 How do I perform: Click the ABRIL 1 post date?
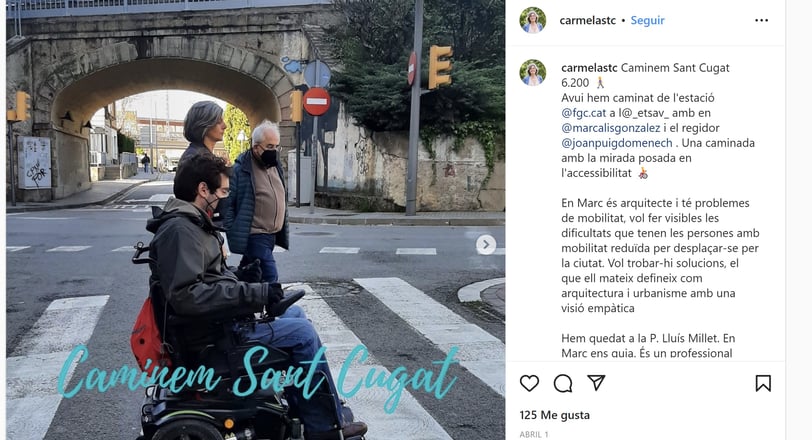coord(534,434)
